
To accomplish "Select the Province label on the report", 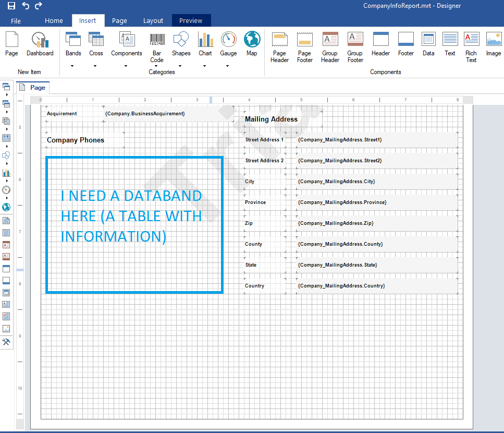I will (265, 202).
